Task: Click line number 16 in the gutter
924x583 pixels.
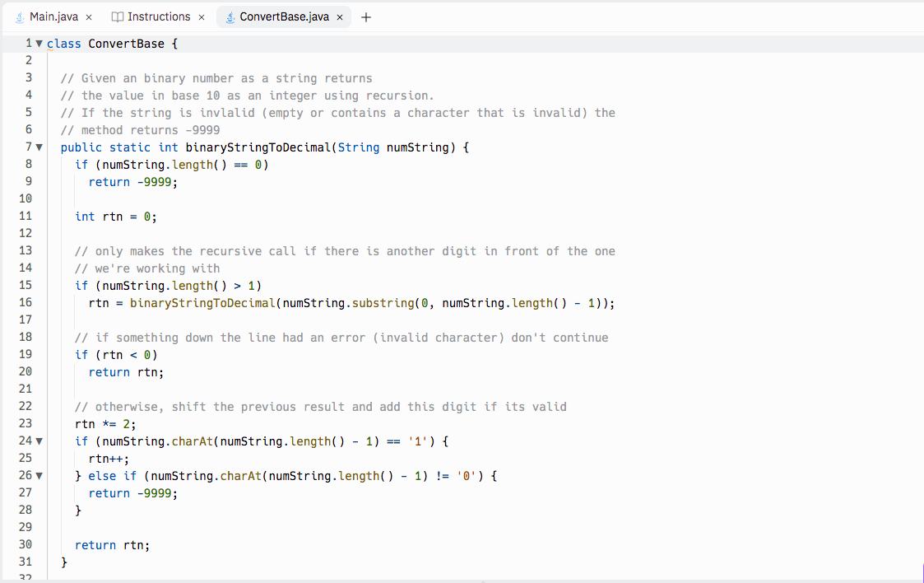Action: pyautogui.click(x=26, y=302)
